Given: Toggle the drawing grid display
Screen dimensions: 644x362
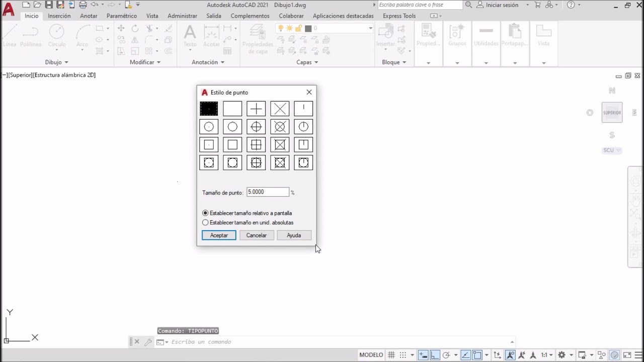Looking at the screenshot, I should coord(391,355).
